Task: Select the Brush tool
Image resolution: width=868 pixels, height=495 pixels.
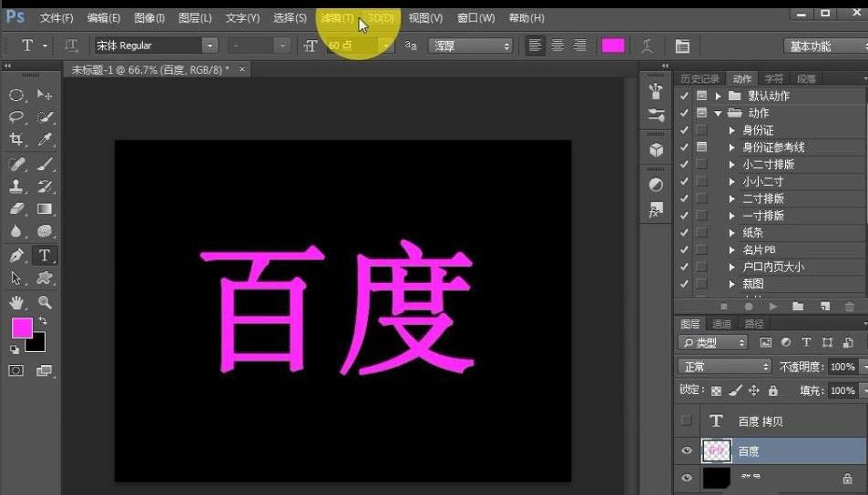Action: (x=45, y=164)
